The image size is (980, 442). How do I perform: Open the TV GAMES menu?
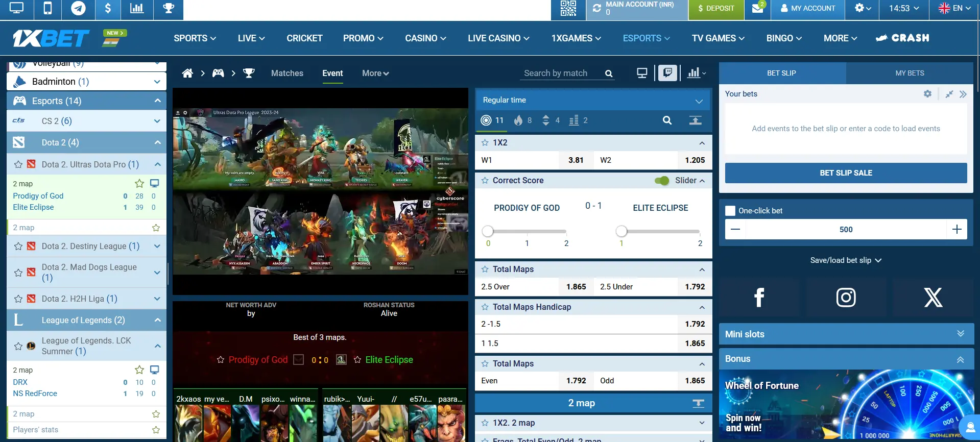(x=718, y=38)
